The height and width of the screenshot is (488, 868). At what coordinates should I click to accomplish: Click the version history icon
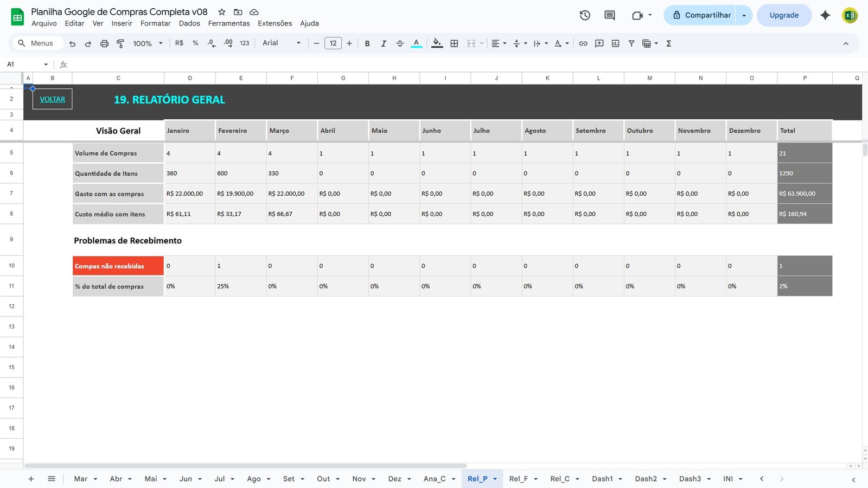(585, 15)
